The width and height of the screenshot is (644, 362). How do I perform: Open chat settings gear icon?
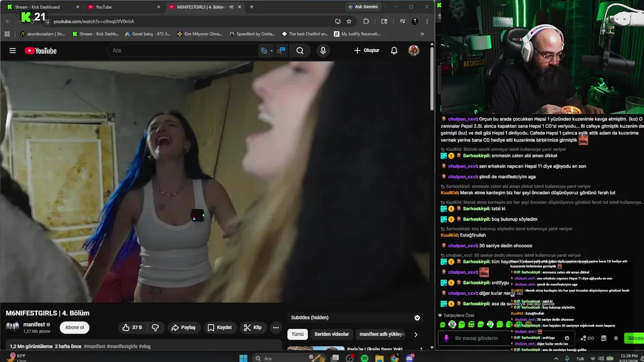point(616,338)
